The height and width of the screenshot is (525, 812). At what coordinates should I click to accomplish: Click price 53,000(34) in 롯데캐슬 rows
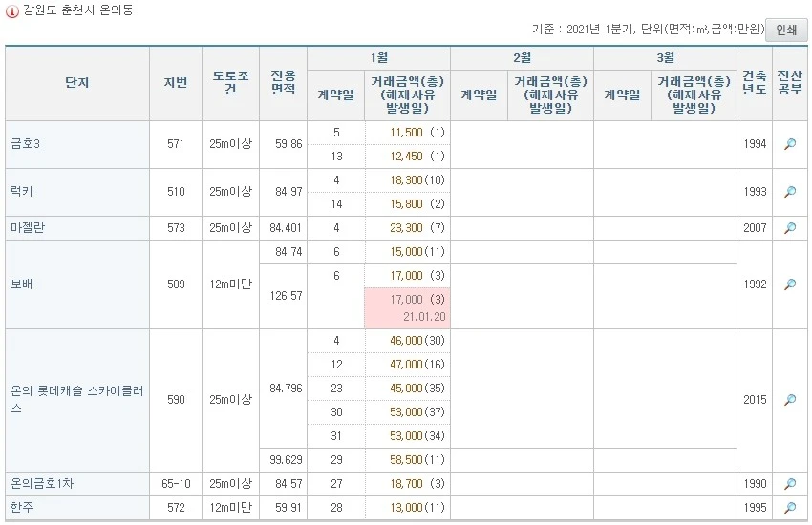pyautogui.click(x=417, y=435)
